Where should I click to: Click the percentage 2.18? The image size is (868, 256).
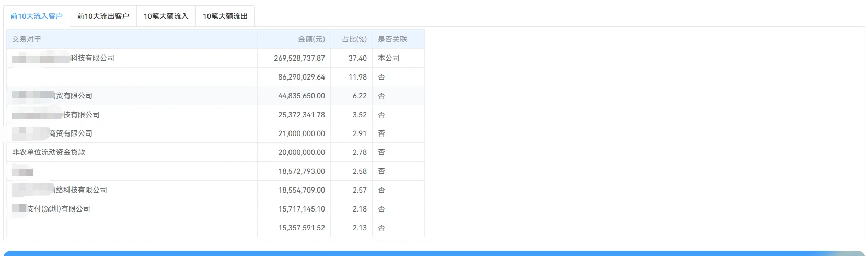click(x=360, y=209)
